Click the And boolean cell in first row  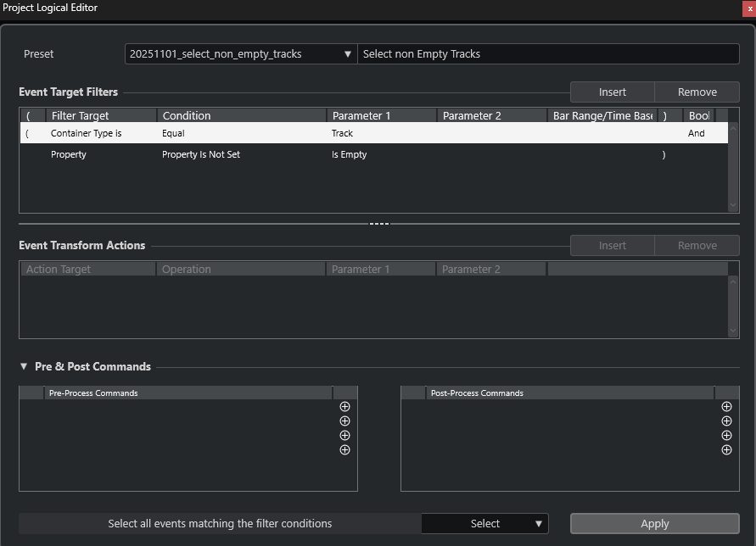point(697,134)
